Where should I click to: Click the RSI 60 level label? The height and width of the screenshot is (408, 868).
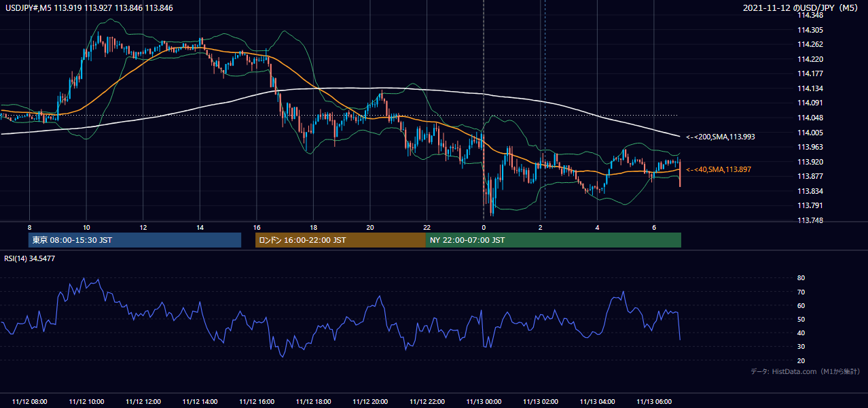pos(801,305)
